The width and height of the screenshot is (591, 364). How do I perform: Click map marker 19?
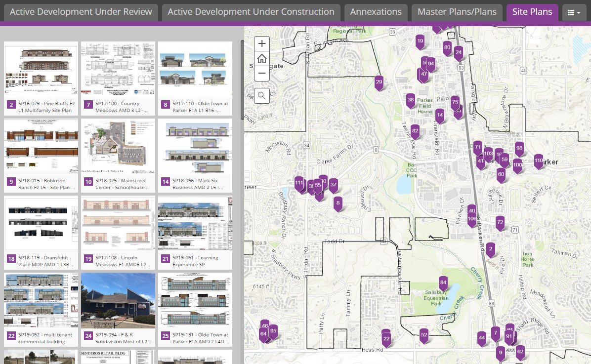tap(420, 42)
